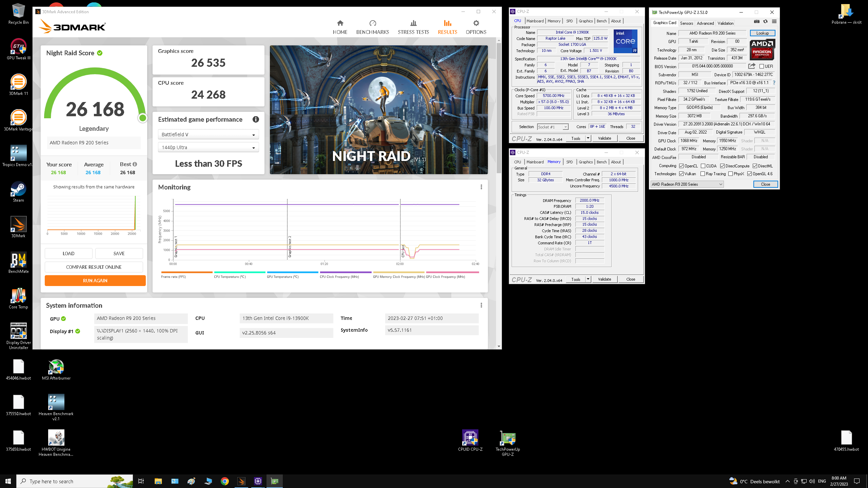Open the System information three-dot menu
The height and width of the screenshot is (488, 868).
click(x=481, y=305)
